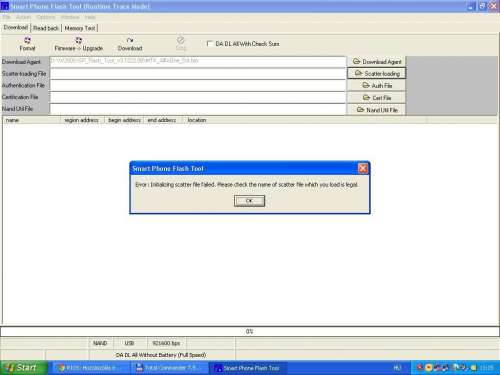500x375 pixels.
Task: Click the application icon in the title bar
Action: click(5, 6)
